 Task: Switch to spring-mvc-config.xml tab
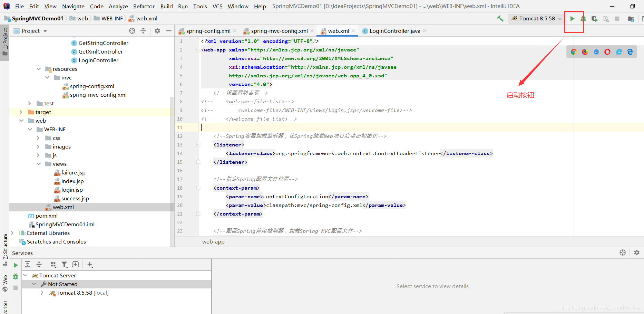pyautogui.click(x=279, y=31)
